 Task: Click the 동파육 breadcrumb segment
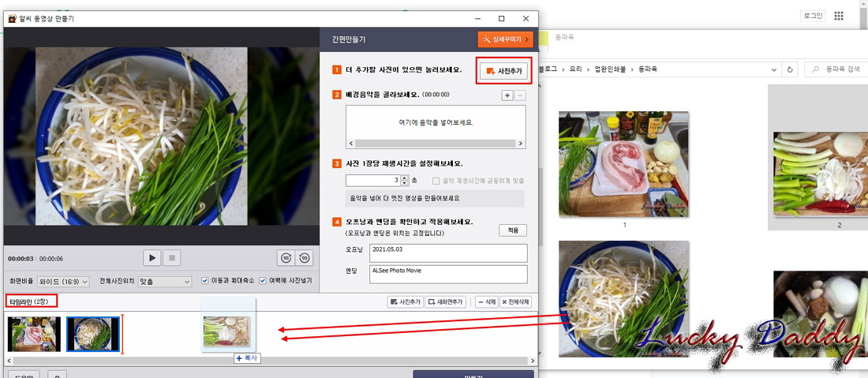[648, 69]
